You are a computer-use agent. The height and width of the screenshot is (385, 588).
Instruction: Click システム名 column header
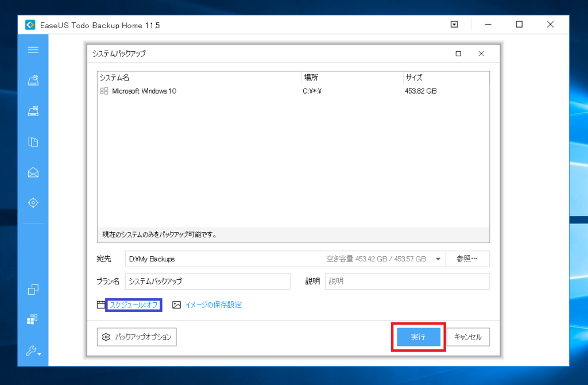click(x=115, y=78)
